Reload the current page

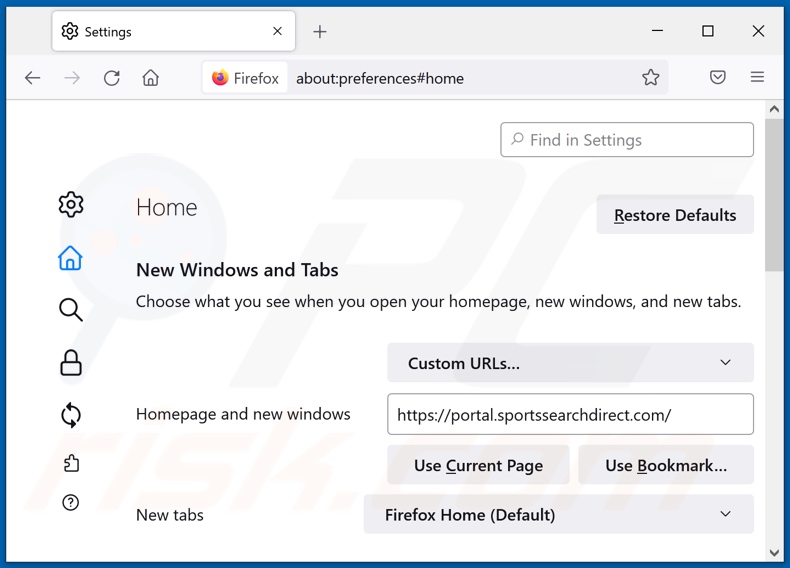111,78
